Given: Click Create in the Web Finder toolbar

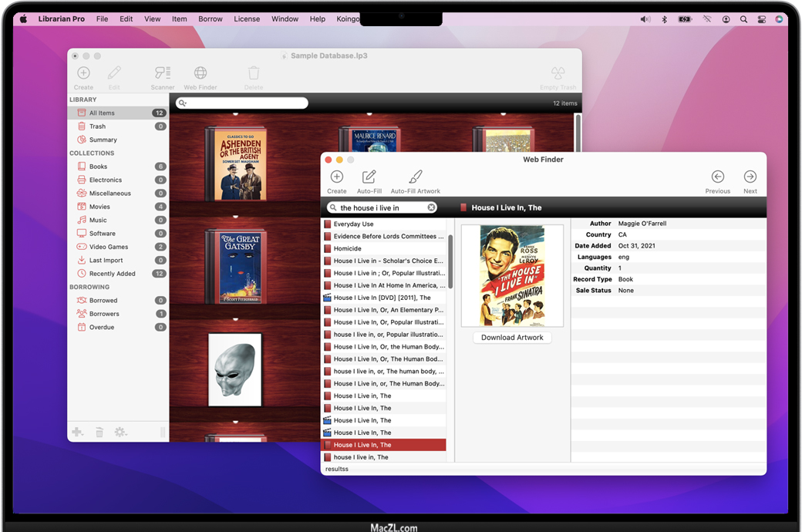Looking at the screenshot, I should coord(336,177).
